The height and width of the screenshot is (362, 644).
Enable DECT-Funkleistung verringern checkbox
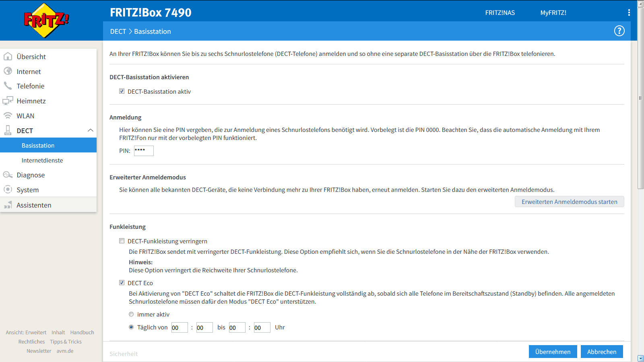coord(122,241)
